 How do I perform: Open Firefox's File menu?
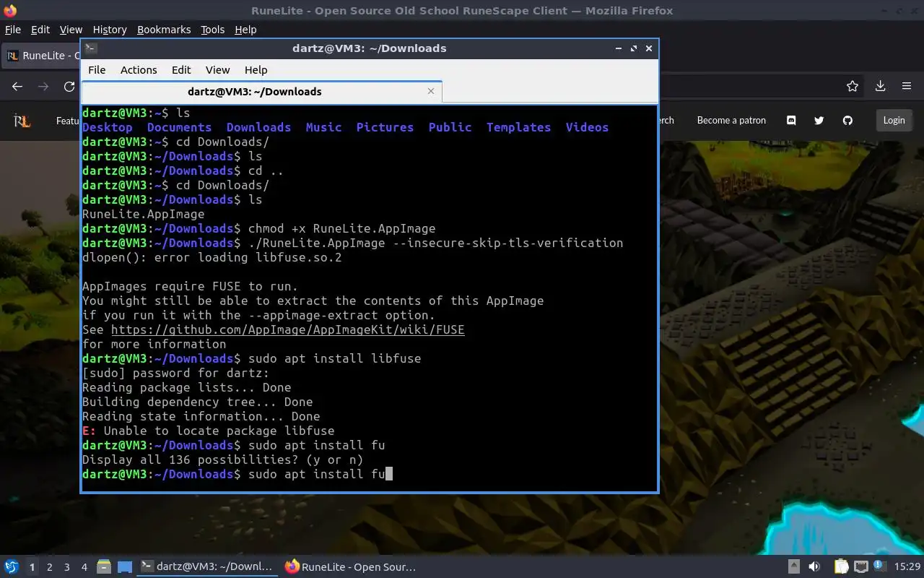(13, 30)
